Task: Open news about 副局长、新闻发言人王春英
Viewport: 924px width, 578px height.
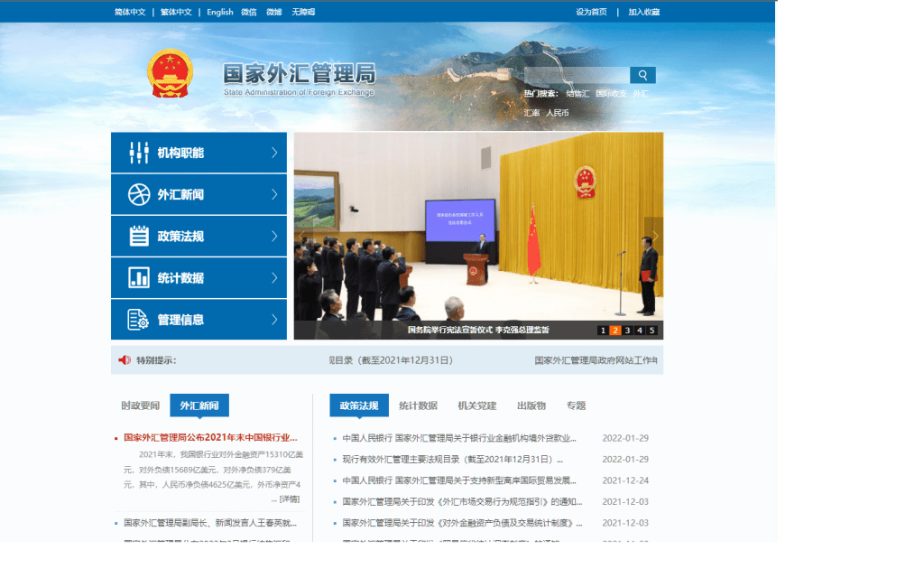Action: 210,523
